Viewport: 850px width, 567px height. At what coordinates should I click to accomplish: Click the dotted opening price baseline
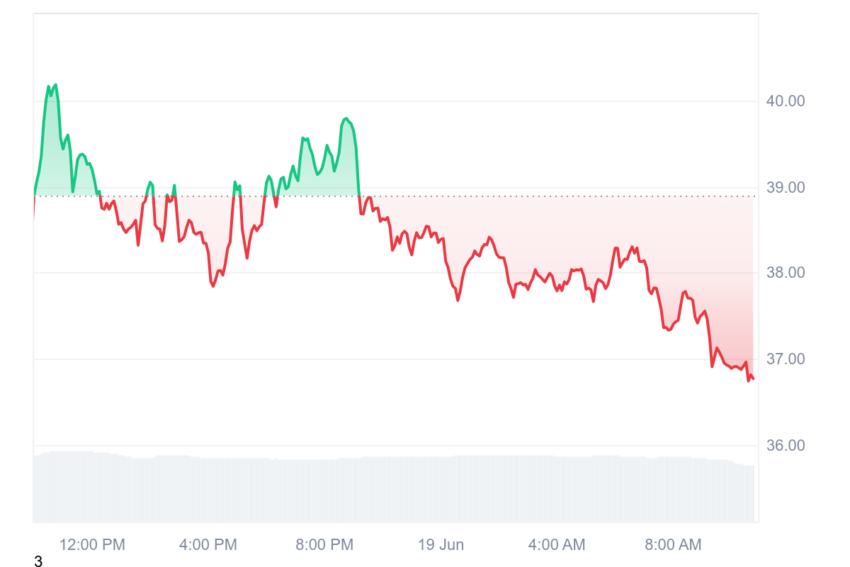pos(394,196)
